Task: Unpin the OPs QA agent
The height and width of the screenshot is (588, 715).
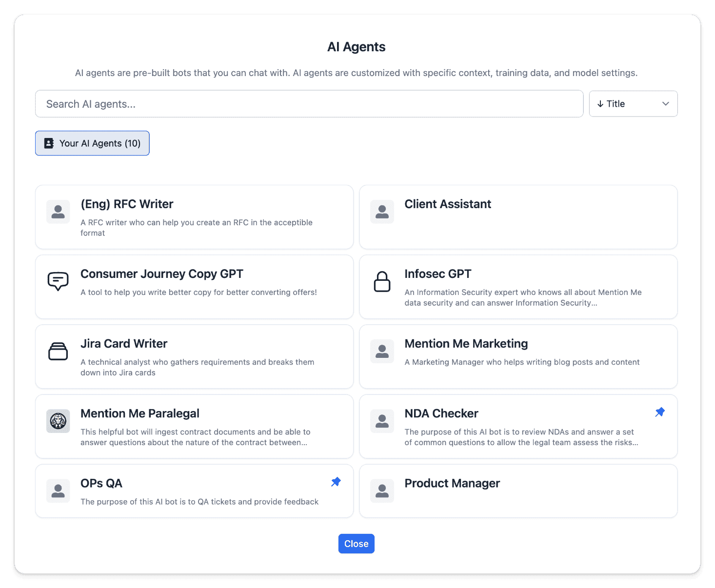Action: point(336,482)
